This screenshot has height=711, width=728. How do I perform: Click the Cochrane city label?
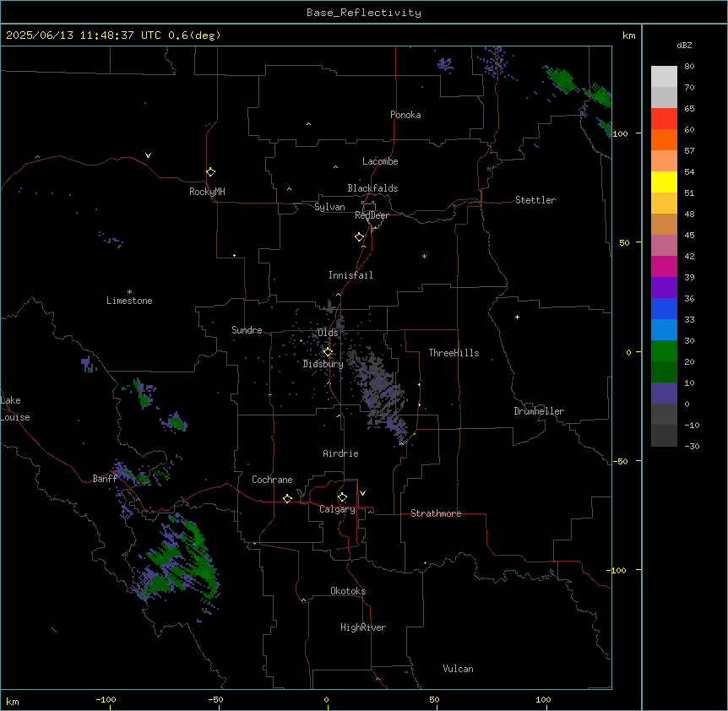(x=272, y=480)
